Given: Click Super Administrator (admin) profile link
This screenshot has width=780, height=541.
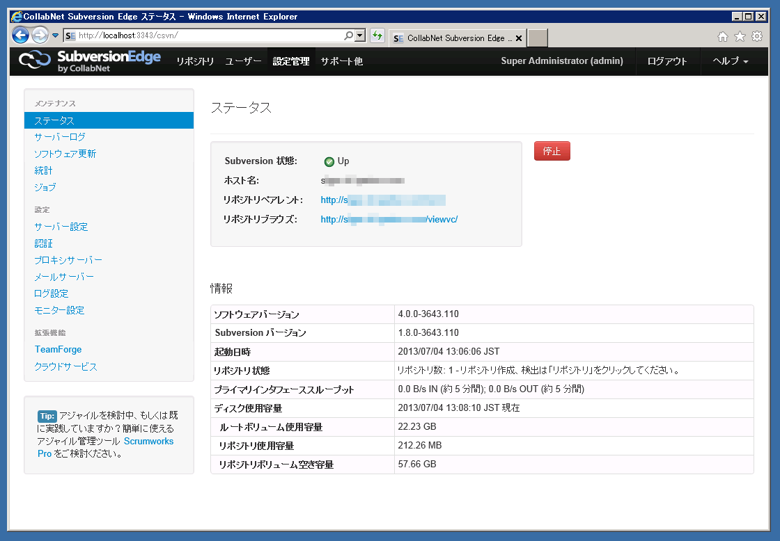Looking at the screenshot, I should (562, 61).
